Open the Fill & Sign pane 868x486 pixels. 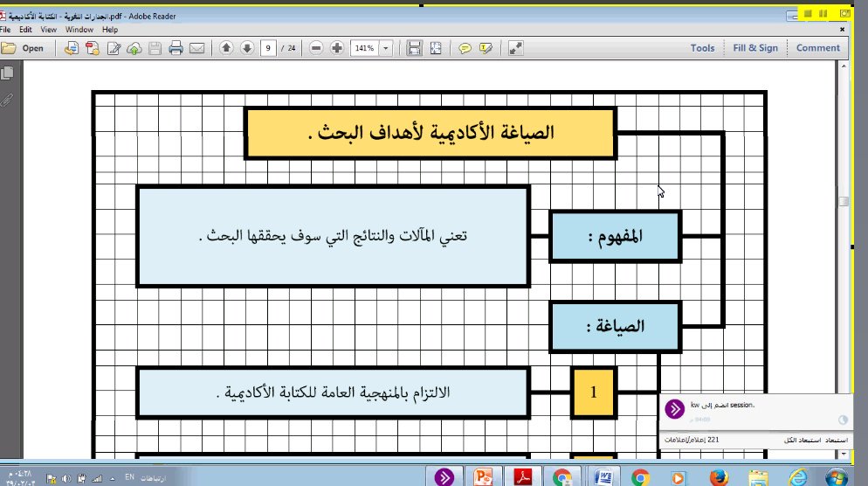point(755,48)
